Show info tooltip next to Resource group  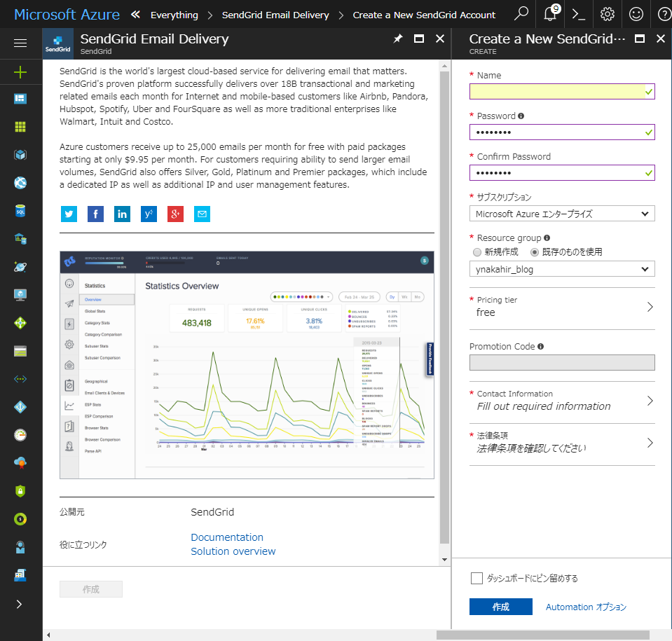click(547, 237)
